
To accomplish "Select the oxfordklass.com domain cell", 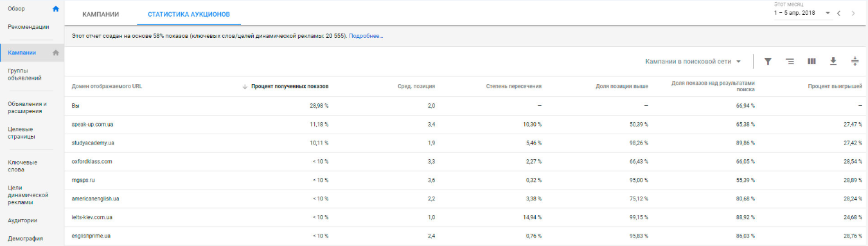I will point(92,161).
